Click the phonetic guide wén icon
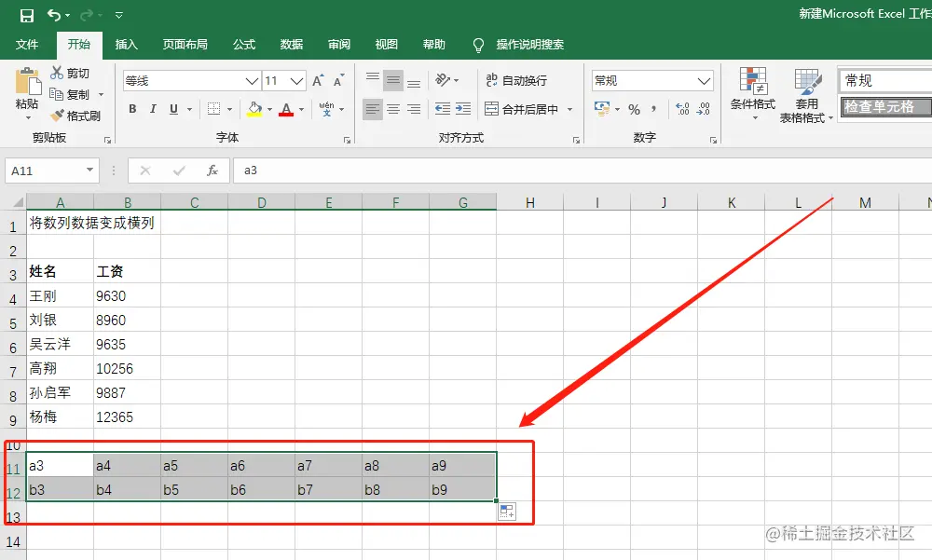The width and height of the screenshot is (932, 560). (x=326, y=109)
